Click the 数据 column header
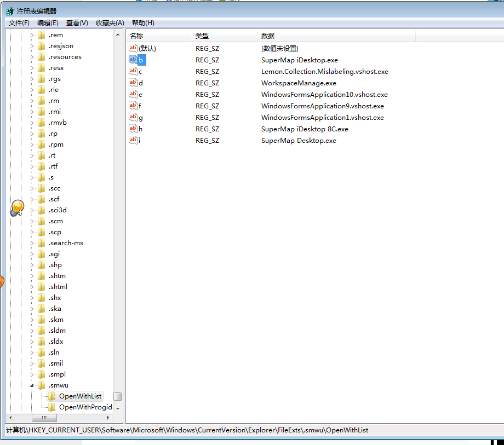Image resolution: width=504 pixels, height=445 pixels. (x=336, y=36)
